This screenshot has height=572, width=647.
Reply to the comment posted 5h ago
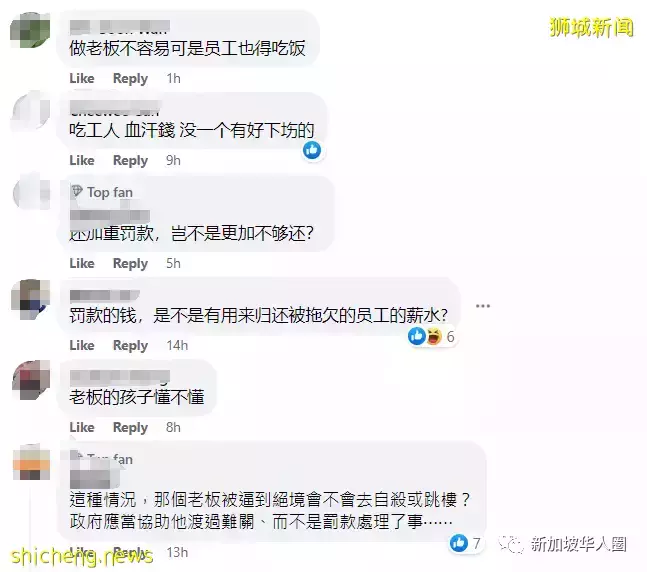(x=130, y=264)
